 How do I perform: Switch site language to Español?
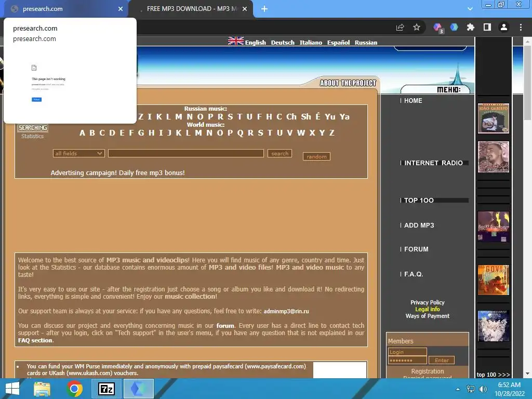click(338, 43)
